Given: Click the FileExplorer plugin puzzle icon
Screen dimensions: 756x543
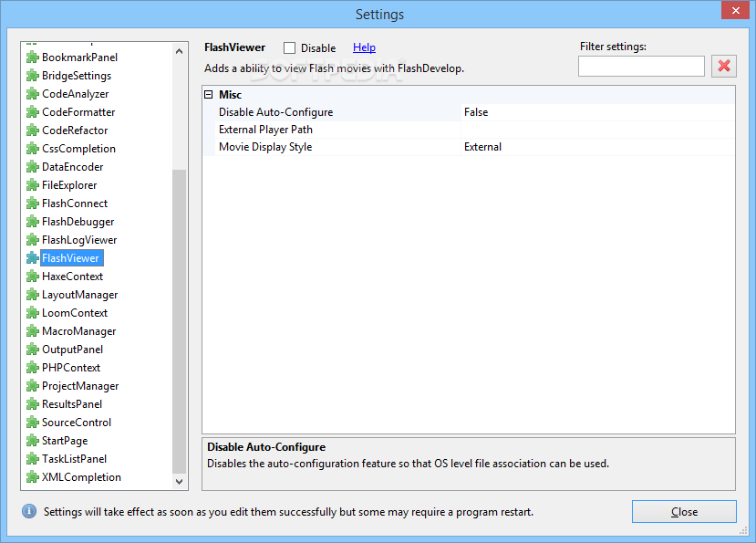Looking at the screenshot, I should tap(32, 185).
